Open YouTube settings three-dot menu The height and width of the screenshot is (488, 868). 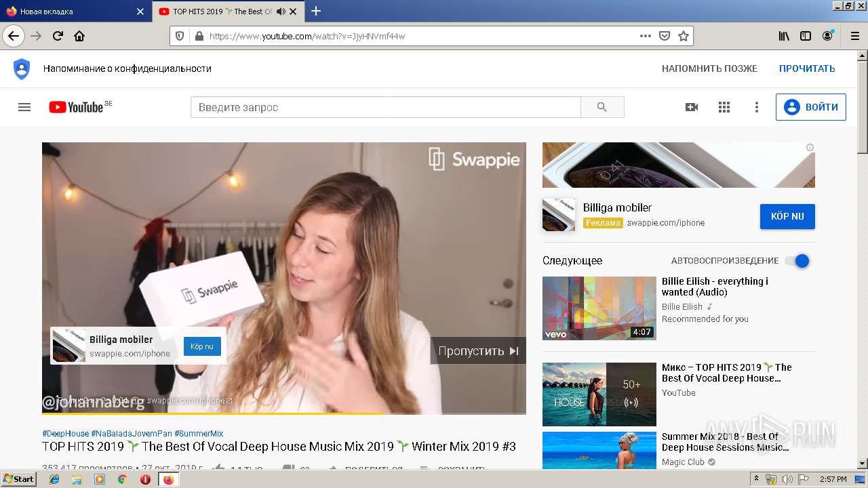click(x=757, y=107)
